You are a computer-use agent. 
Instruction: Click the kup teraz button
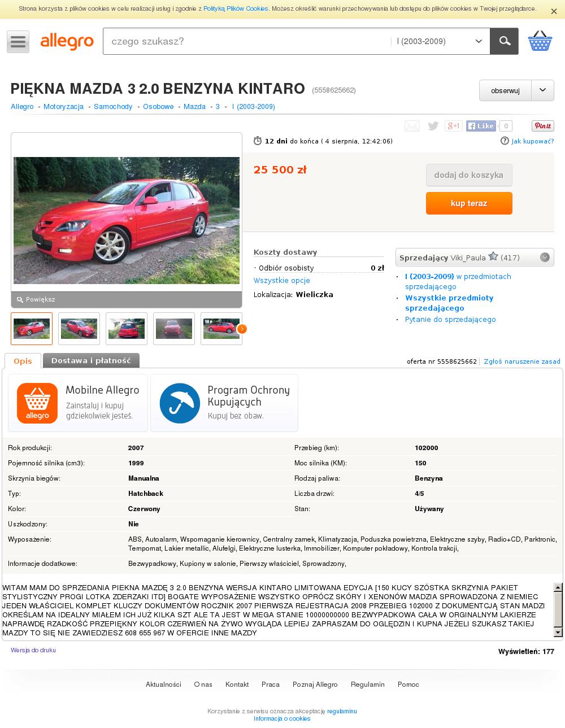(x=469, y=203)
